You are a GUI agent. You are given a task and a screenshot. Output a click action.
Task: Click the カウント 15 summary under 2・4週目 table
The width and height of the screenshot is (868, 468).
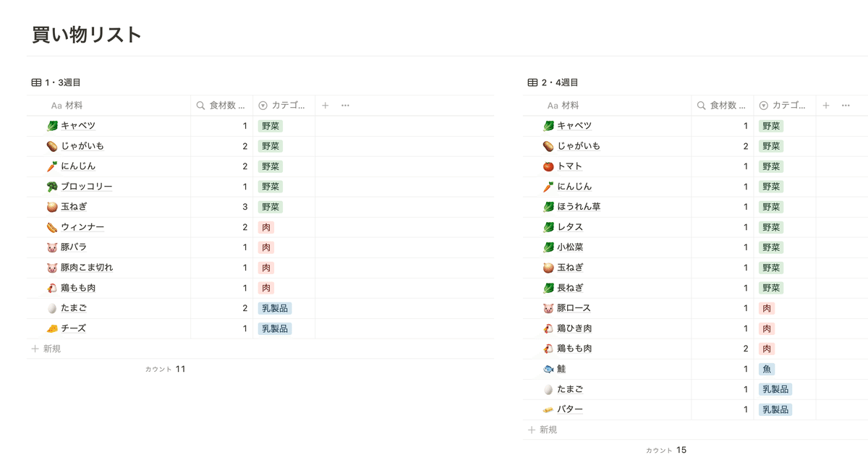pos(666,450)
